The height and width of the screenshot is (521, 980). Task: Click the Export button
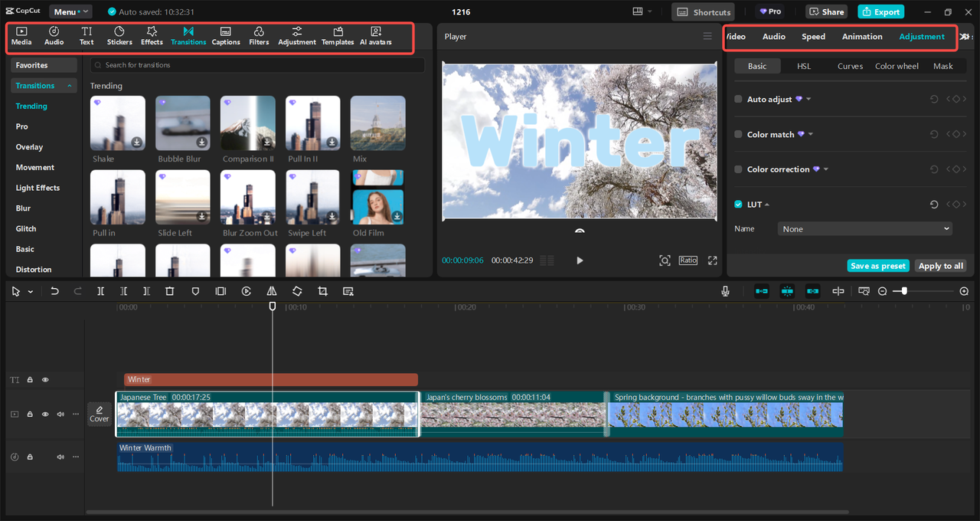coord(880,11)
